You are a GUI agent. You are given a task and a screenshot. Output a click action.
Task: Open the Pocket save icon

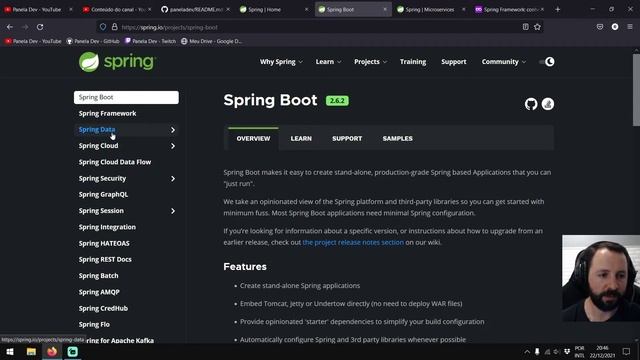(600, 27)
